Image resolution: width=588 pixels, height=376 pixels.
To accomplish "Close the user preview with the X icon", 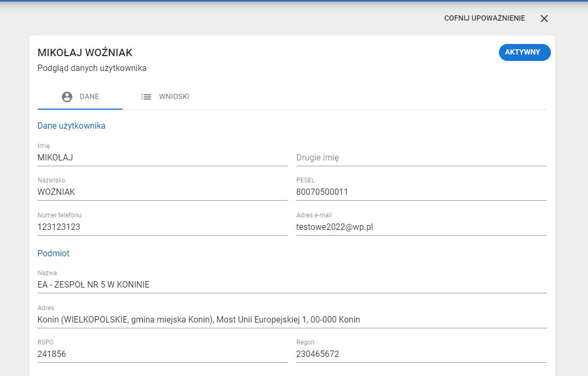I will click(x=544, y=19).
